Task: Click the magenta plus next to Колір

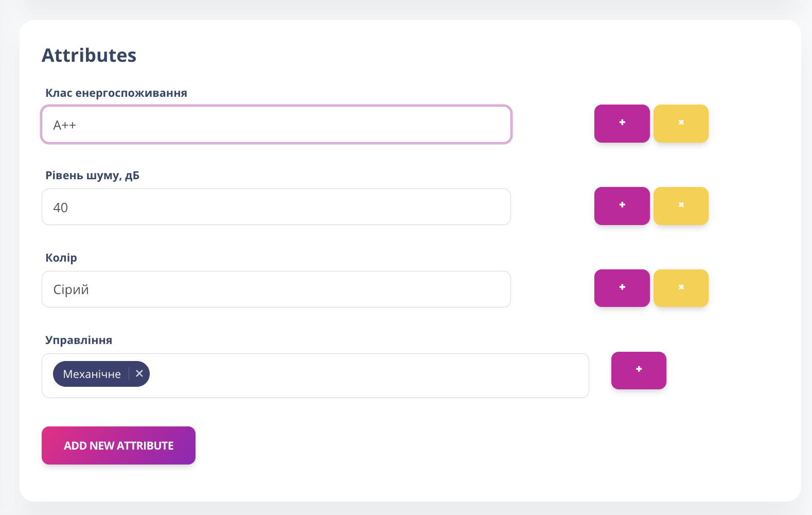Action: [622, 288]
